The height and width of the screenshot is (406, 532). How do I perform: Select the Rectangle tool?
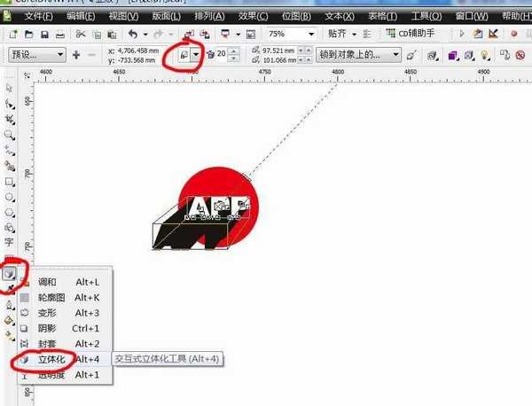coord(10,181)
